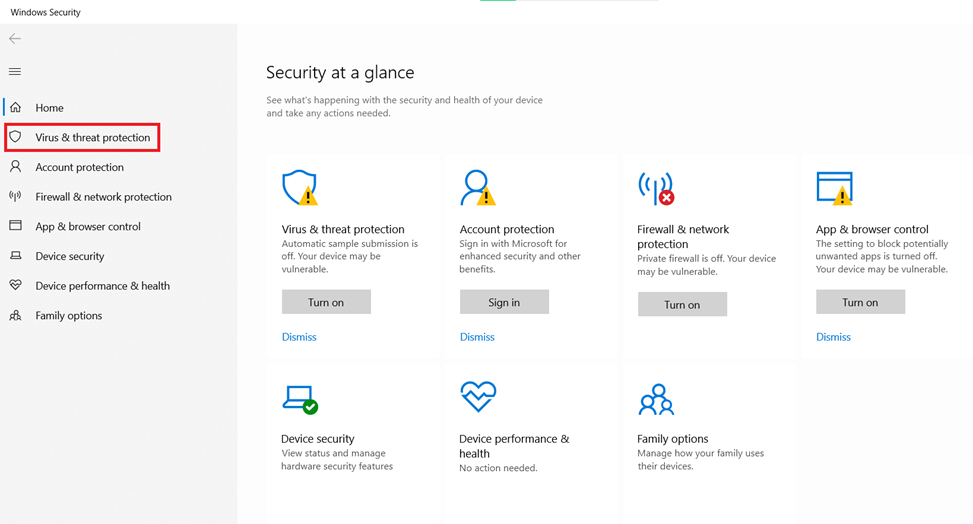Turn on Firewall & network protection
The image size is (973, 524).
682,304
